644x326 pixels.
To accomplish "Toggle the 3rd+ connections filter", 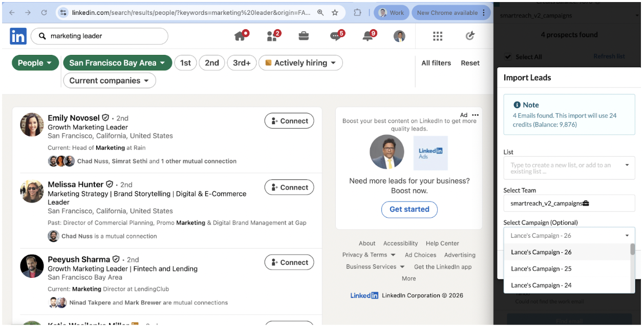I will 242,63.
